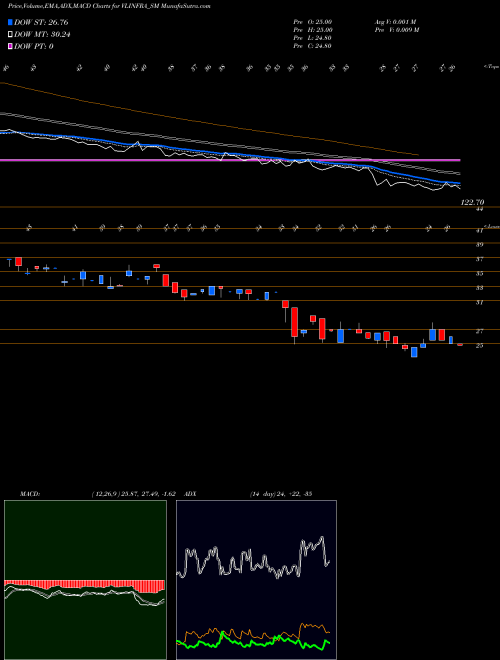
Task: Click inside the dark blue ADX chart panel
Action: (x=256, y=580)
